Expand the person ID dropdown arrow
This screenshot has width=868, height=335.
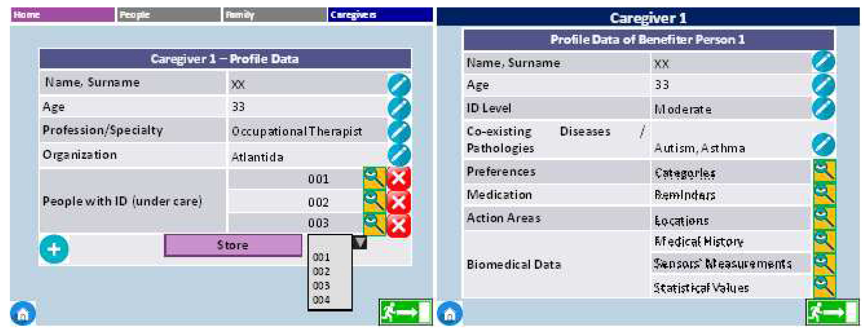[360, 242]
